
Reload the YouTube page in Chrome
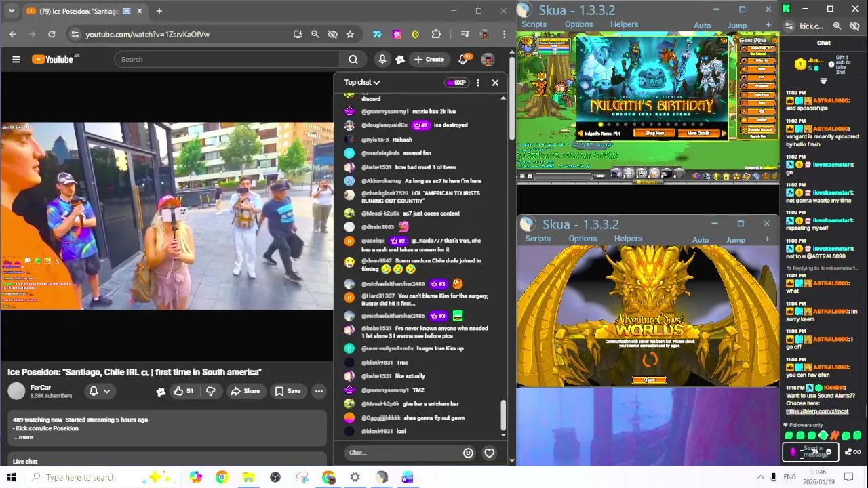coord(52,34)
